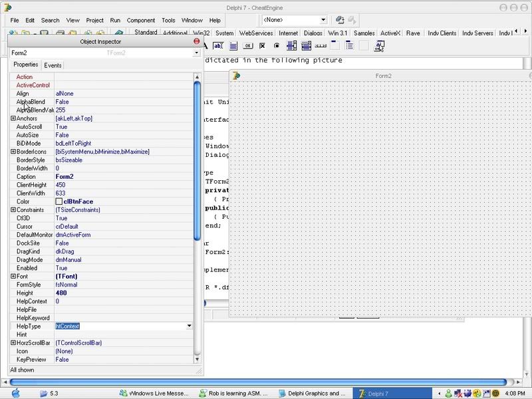Open the HelpType value dropdown arrow

tap(189, 327)
